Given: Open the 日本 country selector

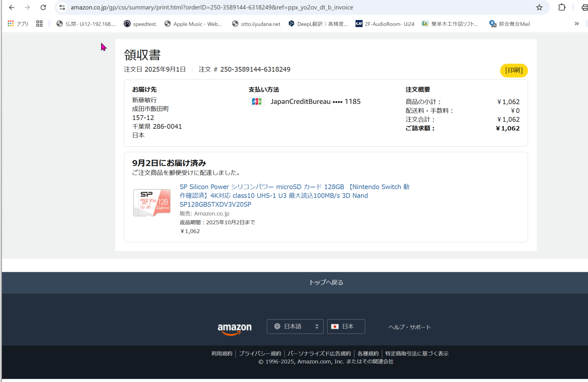Looking at the screenshot, I should click(x=346, y=326).
